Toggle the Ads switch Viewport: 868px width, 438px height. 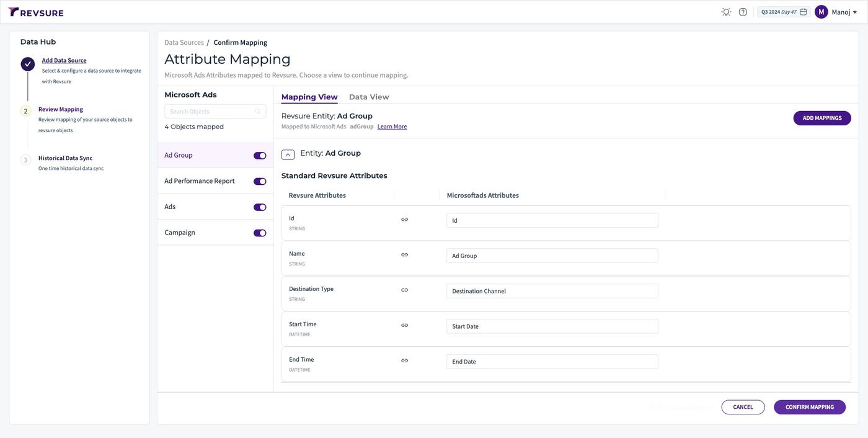(x=260, y=207)
